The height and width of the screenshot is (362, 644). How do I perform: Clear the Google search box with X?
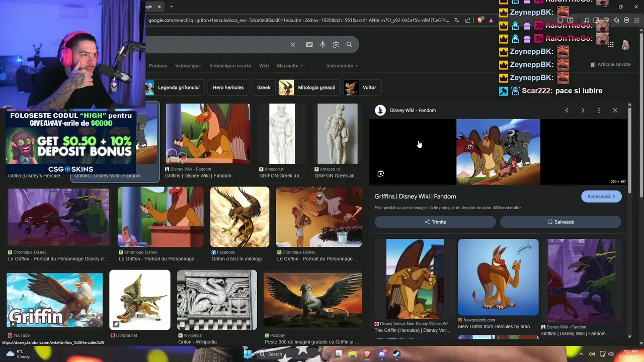point(293,45)
